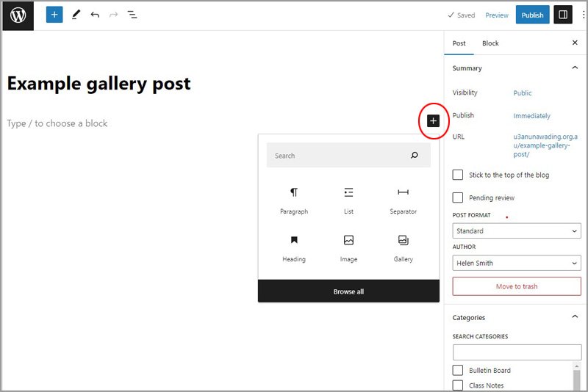The width and height of the screenshot is (588, 392).
Task: Open the Post Format Standard dropdown
Action: pos(517,231)
